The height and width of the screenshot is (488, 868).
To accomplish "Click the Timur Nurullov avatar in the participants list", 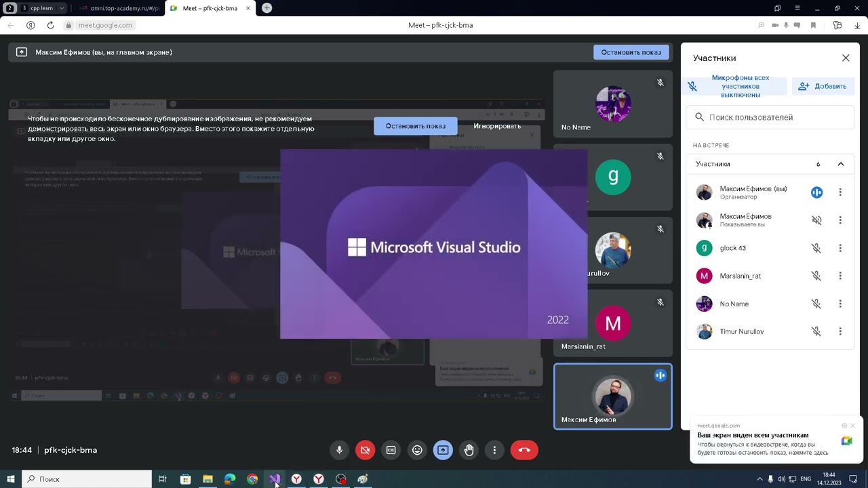I will click(x=705, y=331).
